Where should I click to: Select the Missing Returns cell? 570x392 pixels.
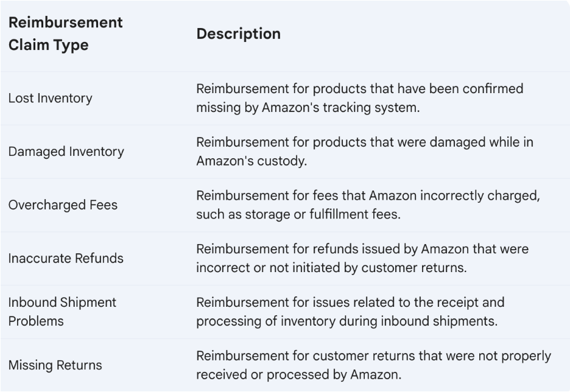pos(55,365)
